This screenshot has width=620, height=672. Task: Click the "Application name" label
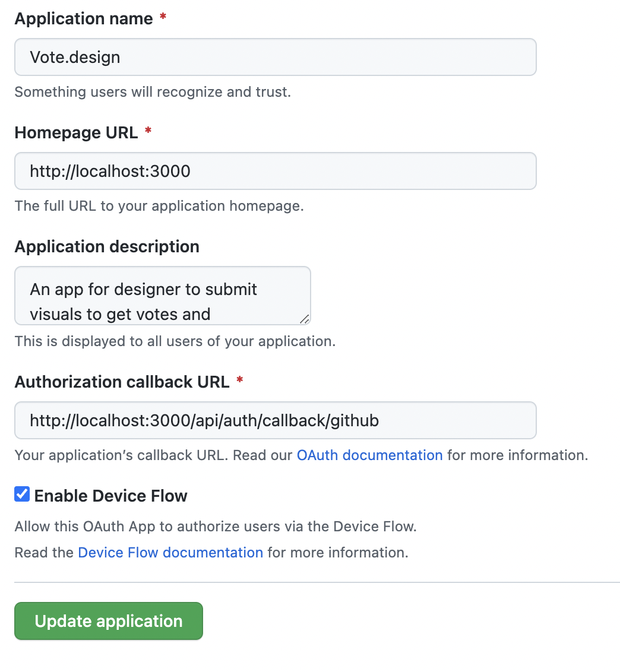click(x=84, y=19)
